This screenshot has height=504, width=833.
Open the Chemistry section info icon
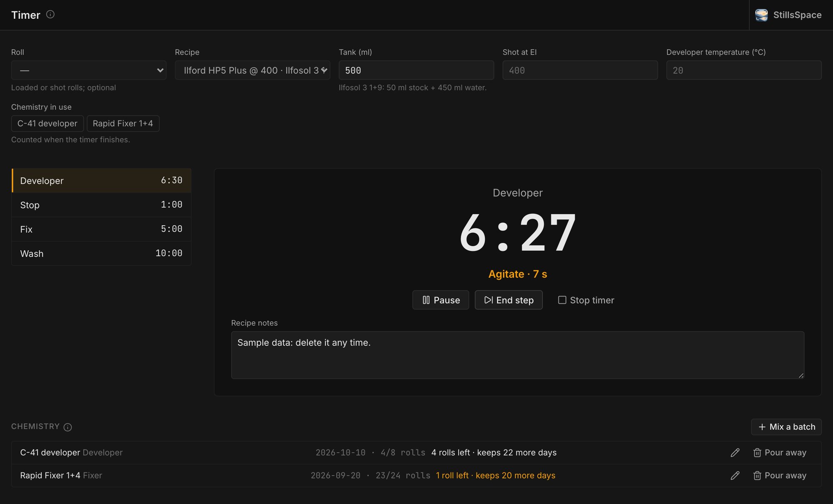click(67, 427)
